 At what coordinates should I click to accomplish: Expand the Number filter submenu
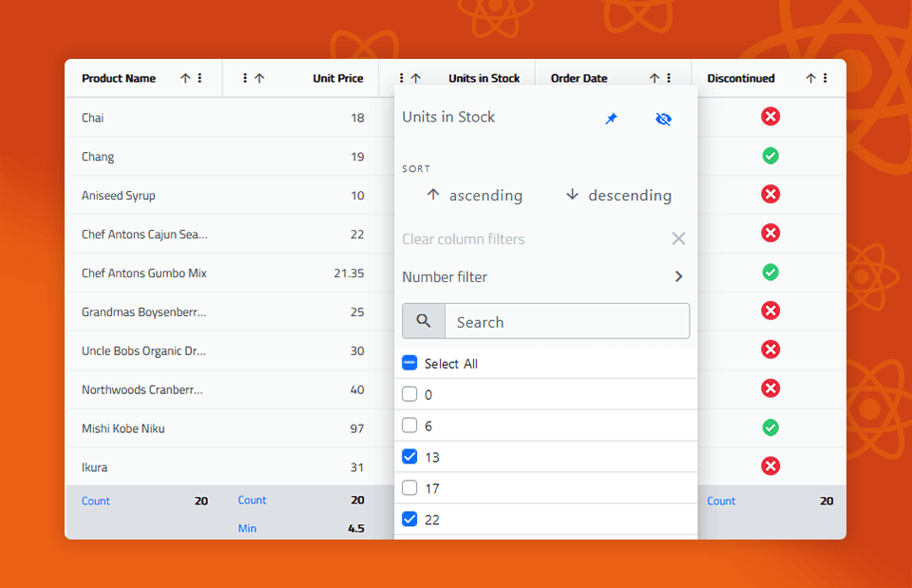(x=678, y=276)
